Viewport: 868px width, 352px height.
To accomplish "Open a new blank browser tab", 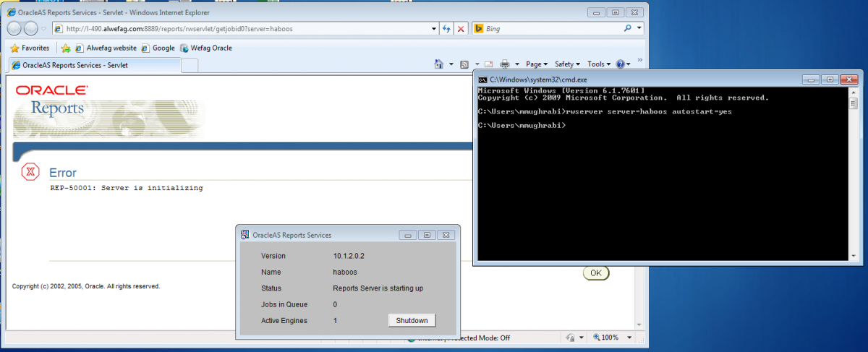I will pyautogui.click(x=189, y=65).
